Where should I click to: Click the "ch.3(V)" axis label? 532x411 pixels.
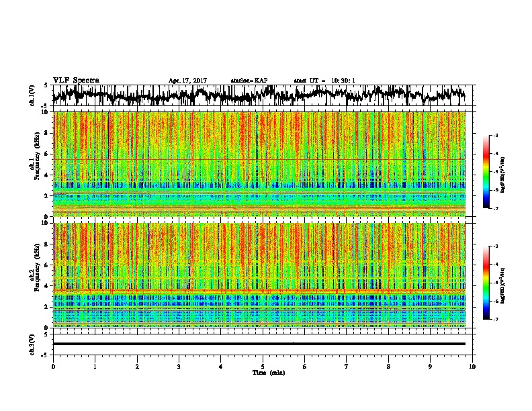[32, 345]
